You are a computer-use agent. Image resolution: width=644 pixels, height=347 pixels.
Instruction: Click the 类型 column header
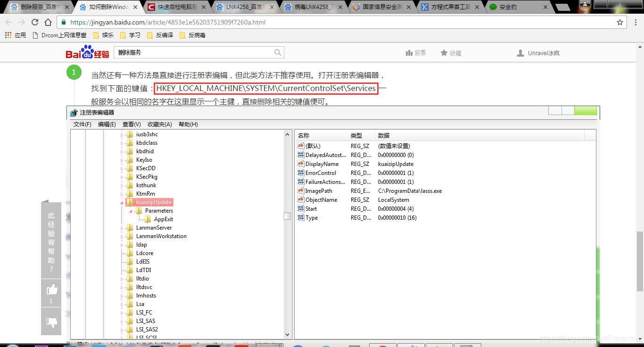point(362,135)
